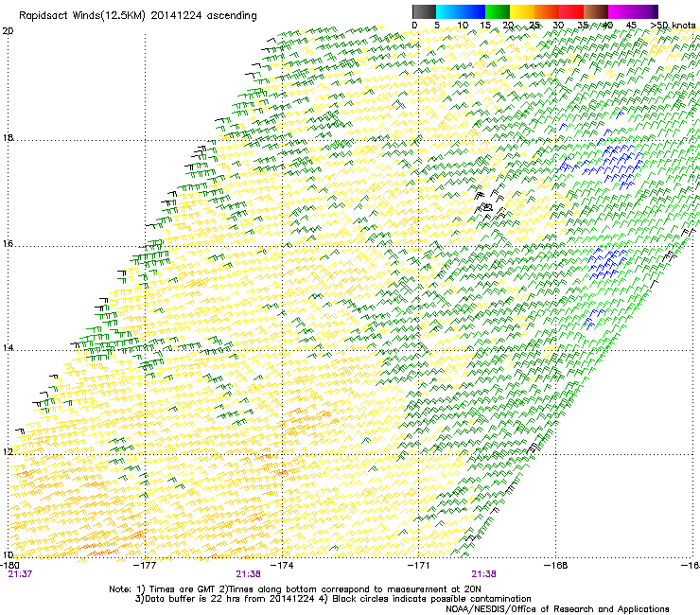The image size is (700, 615).
Task: Click longitude label '-180' on bottom axis
Action: [x=9, y=565]
